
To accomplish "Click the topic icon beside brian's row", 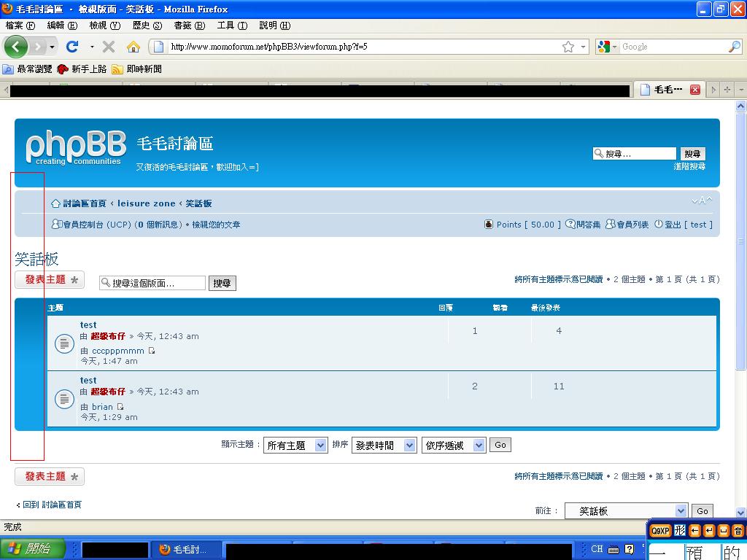I will [x=64, y=400].
